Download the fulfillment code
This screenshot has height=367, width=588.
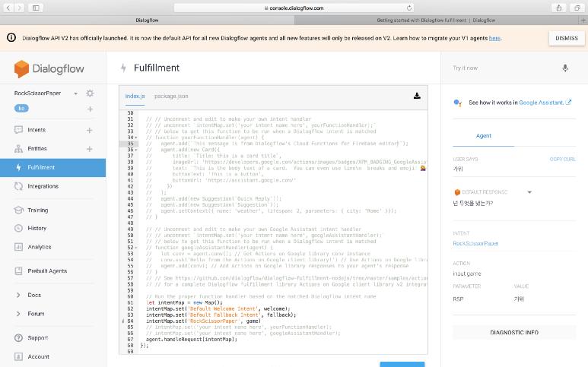pos(417,96)
